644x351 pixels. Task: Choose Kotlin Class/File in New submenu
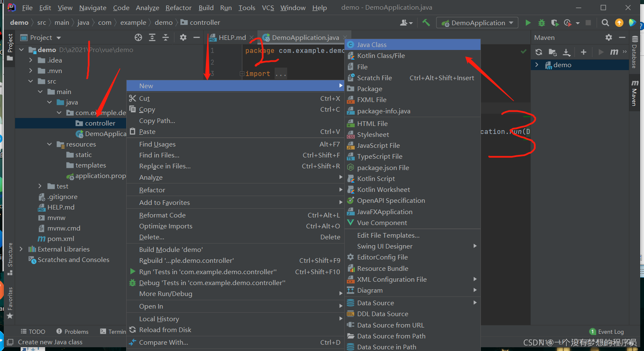(x=413, y=55)
